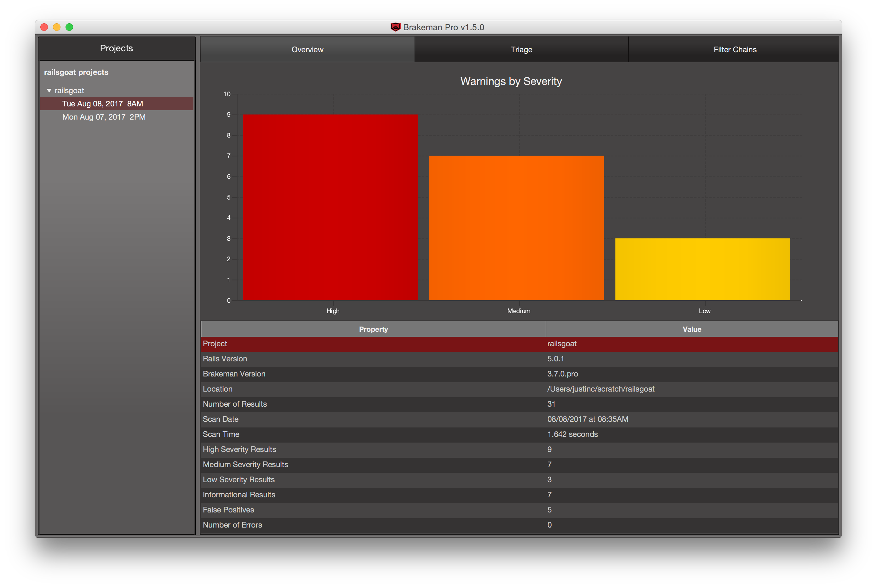Click the Projects panel header
The image size is (877, 588).
pos(117,48)
